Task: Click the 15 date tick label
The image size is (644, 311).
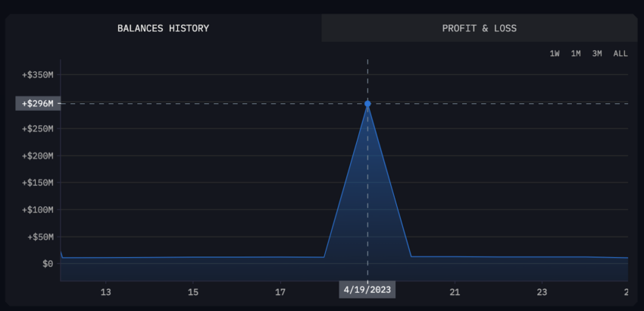Action: (193, 292)
